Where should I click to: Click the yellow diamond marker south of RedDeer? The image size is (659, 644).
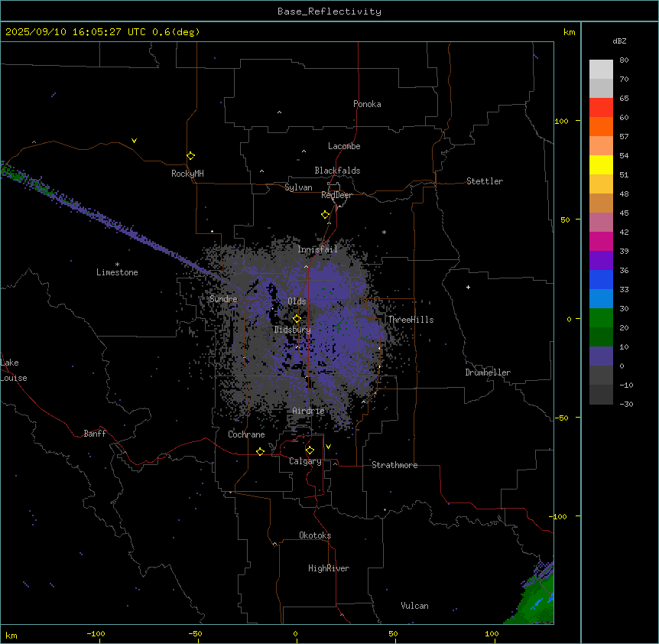[325, 215]
